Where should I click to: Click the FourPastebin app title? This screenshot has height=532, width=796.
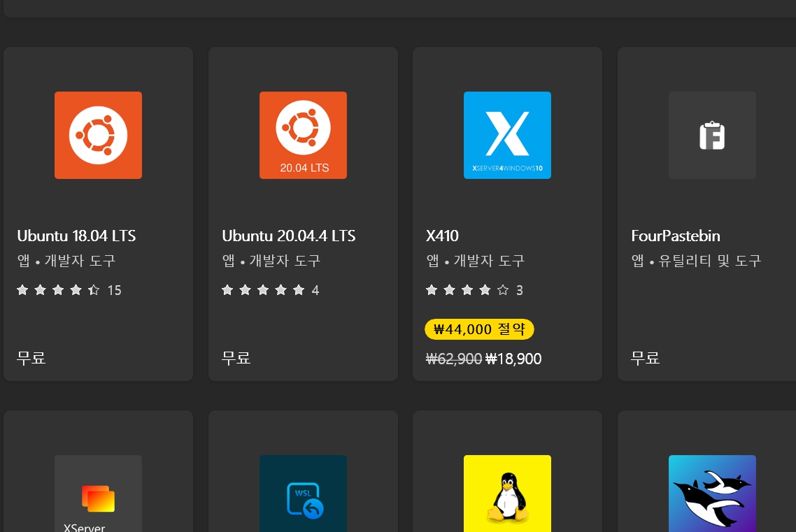pos(676,236)
